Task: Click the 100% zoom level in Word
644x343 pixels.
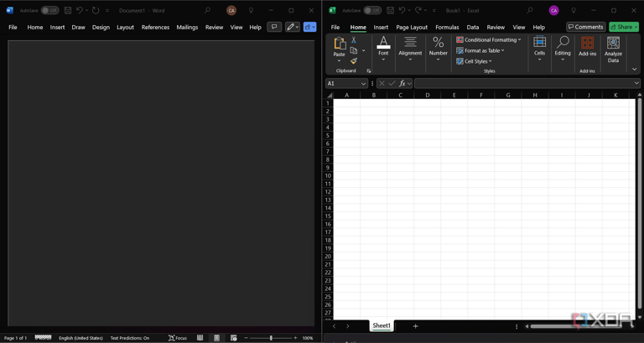Action: (308, 338)
